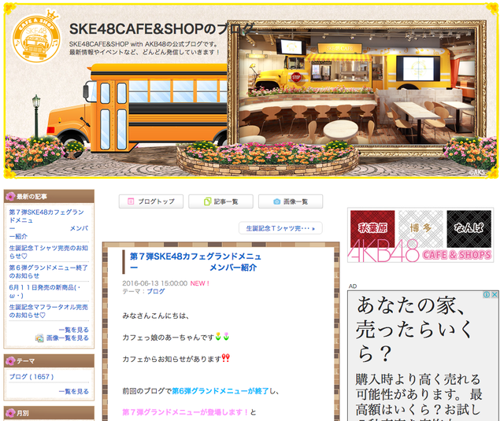The image size is (504, 421).
Task: Open sidebar link 第7弾SKE48カフェグランドメニュー
Action: tap(49, 224)
